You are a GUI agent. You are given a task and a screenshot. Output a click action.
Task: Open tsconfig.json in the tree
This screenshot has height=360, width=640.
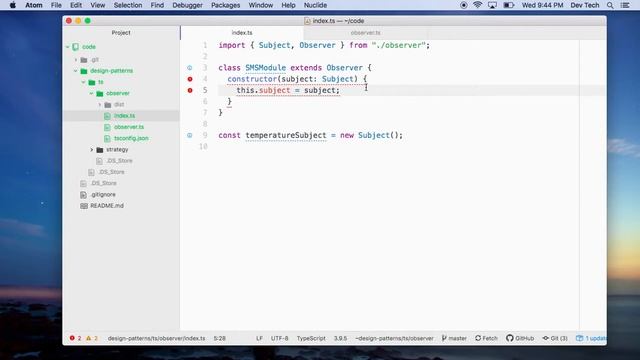(x=131, y=138)
